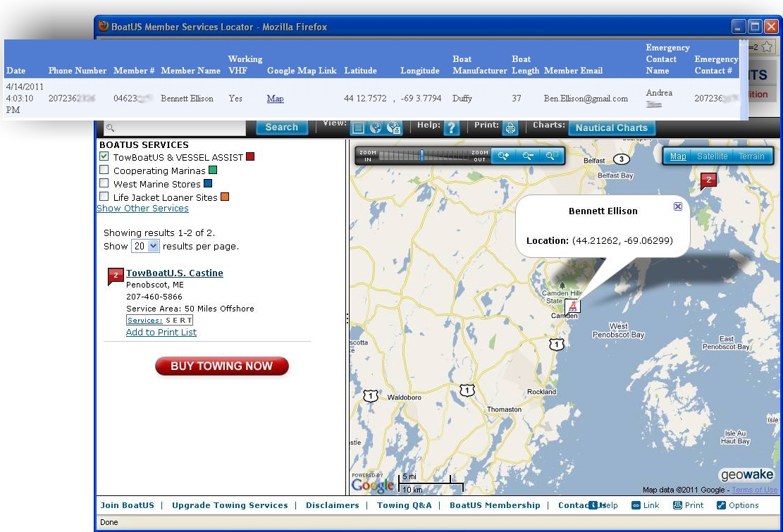Image resolution: width=783 pixels, height=532 pixels.
Task: Click inside the location search field
Action: pyautogui.click(x=175, y=128)
